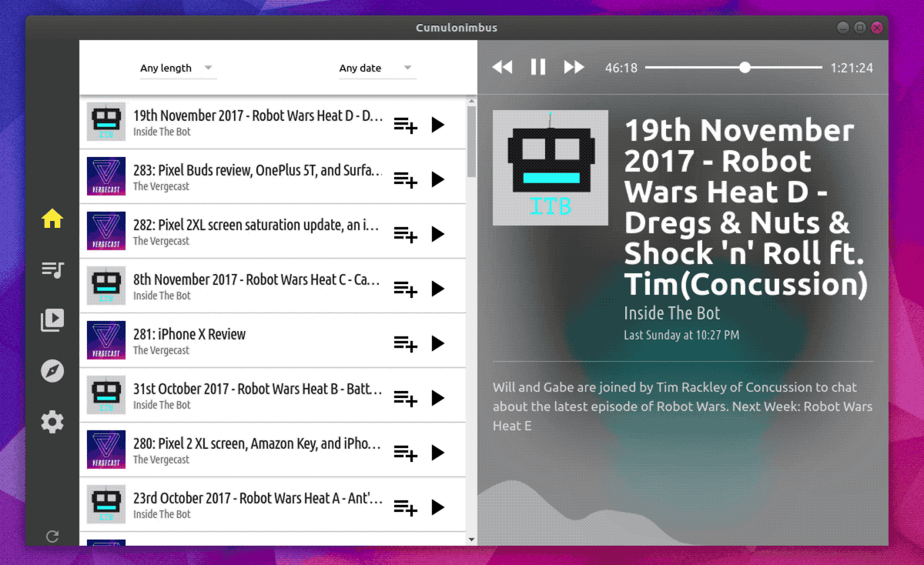Open the Any date filter dropdown
This screenshot has width=924, height=565.
tap(377, 69)
